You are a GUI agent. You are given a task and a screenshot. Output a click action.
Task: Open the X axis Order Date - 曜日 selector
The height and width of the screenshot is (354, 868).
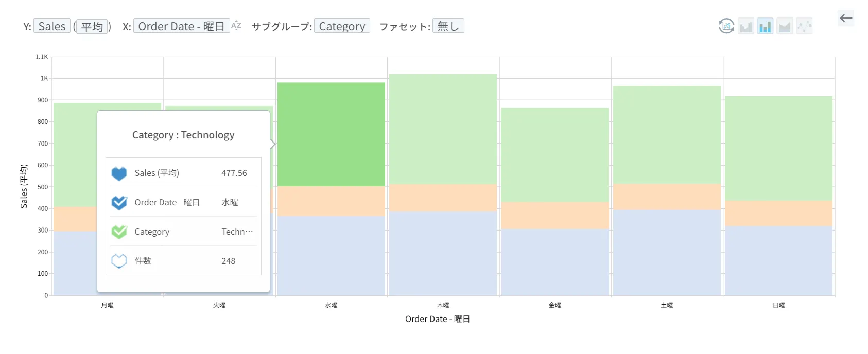click(182, 26)
